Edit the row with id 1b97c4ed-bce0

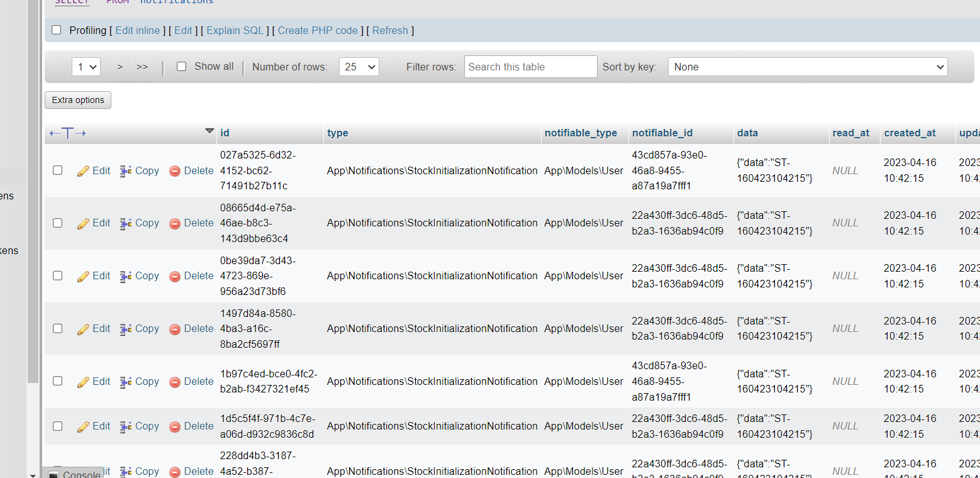click(93, 381)
